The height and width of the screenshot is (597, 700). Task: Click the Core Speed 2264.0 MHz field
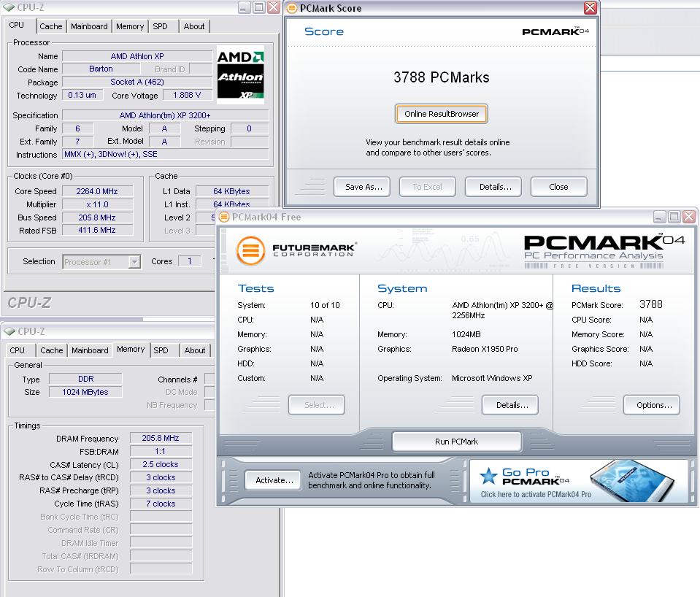(x=97, y=191)
